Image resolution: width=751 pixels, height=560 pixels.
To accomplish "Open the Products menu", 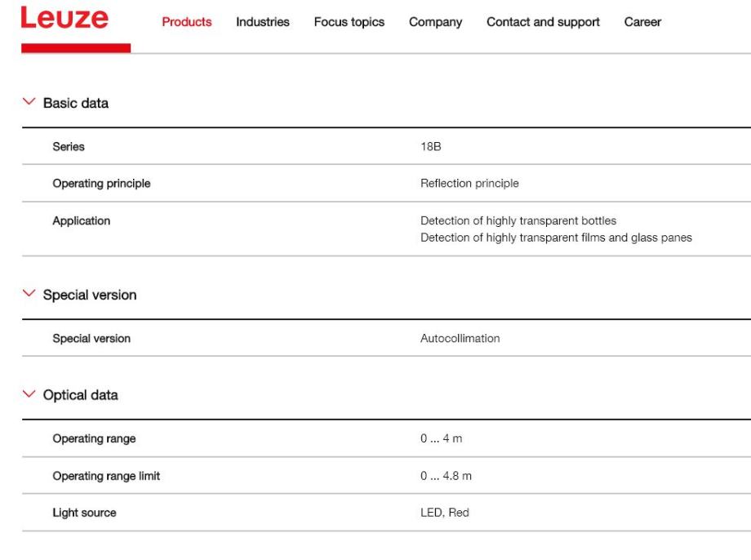I will point(187,23).
